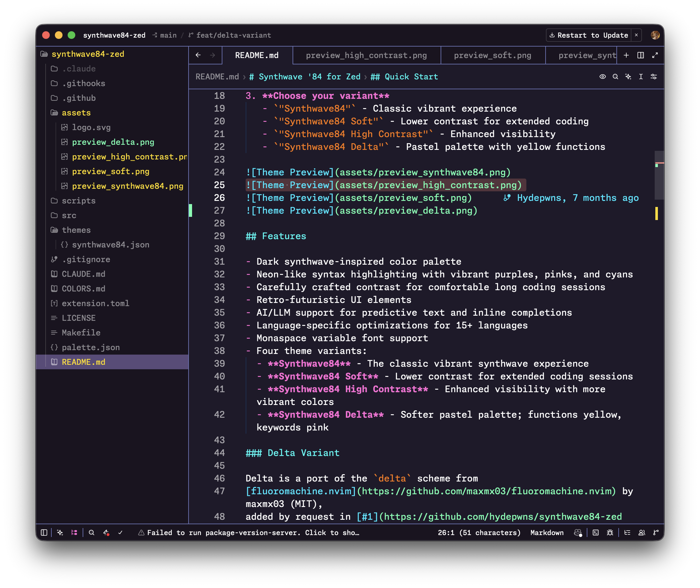
Task: Open the agent panel sparkle icon in status bar
Action: (x=60, y=532)
